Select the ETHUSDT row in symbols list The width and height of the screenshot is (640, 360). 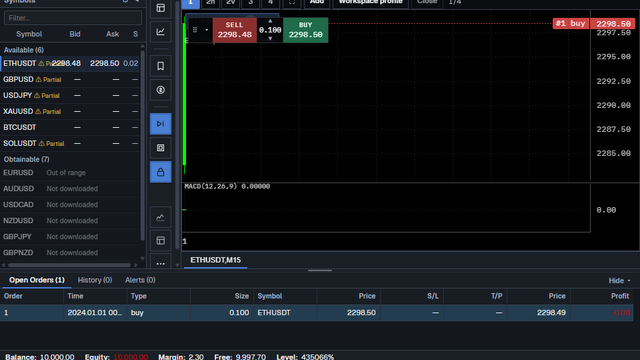pyautogui.click(x=70, y=64)
